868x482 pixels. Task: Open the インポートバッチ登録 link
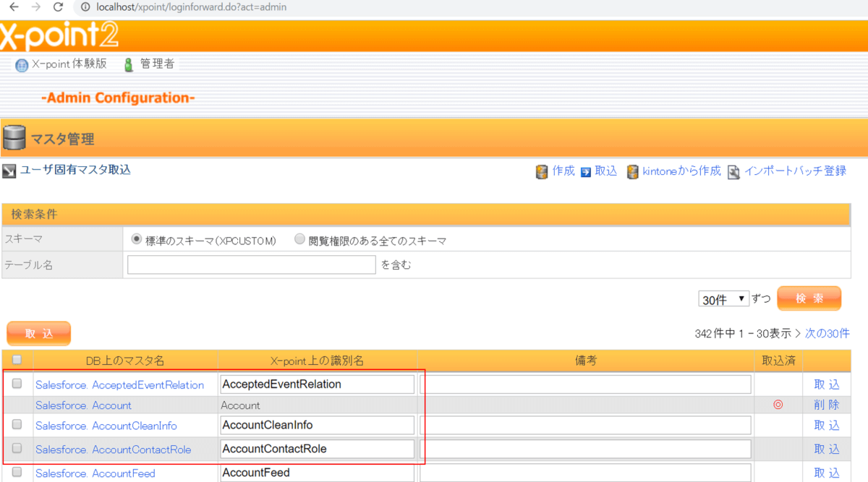[795, 171]
